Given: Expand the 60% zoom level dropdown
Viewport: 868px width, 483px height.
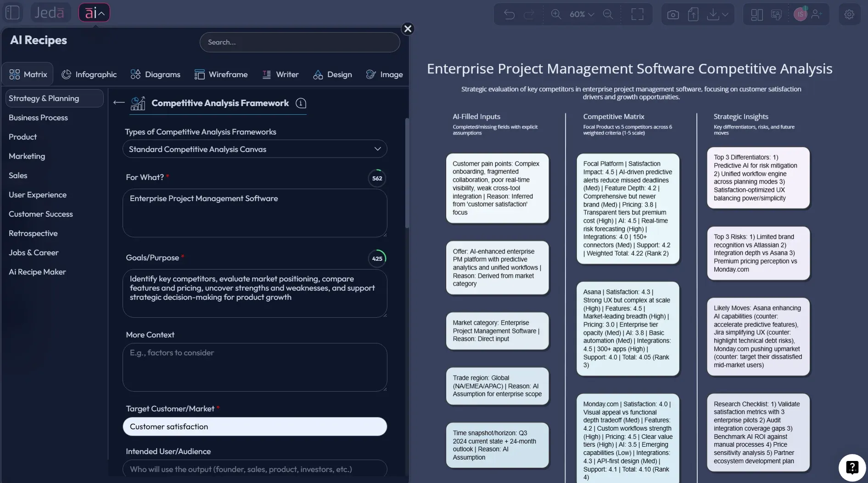Looking at the screenshot, I should [x=582, y=14].
